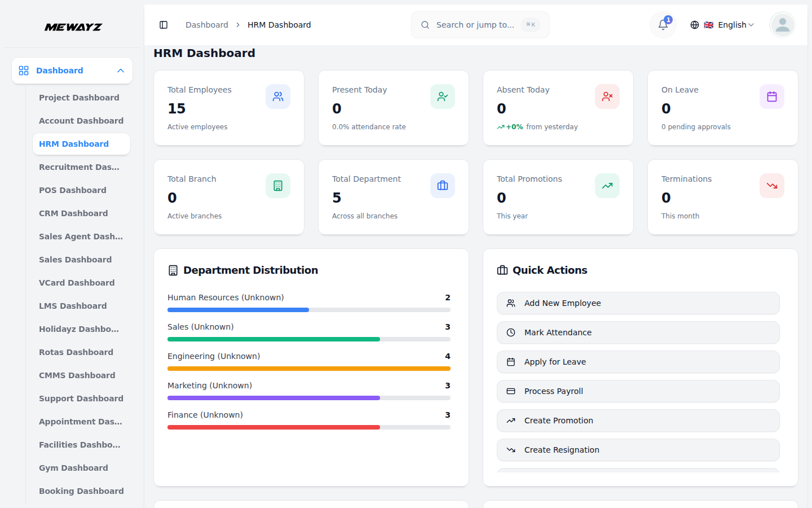Toggle the sidebar panel icon

[x=164, y=25]
